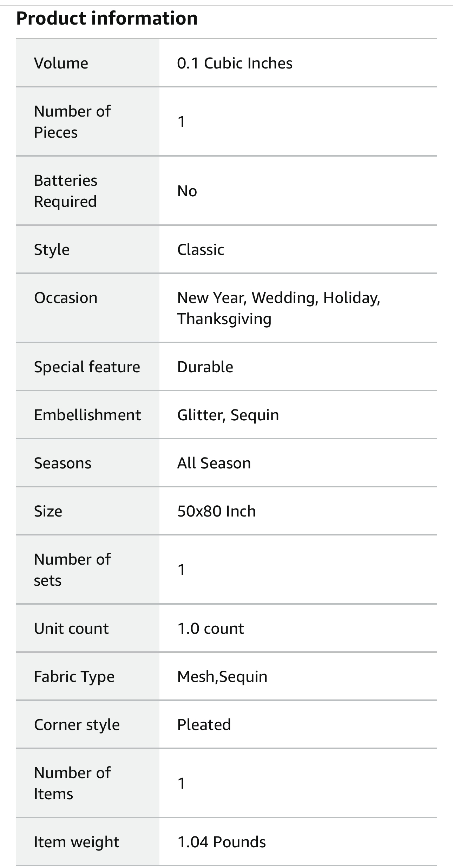Select the Product information heading
453x868 pixels.
coord(107,18)
